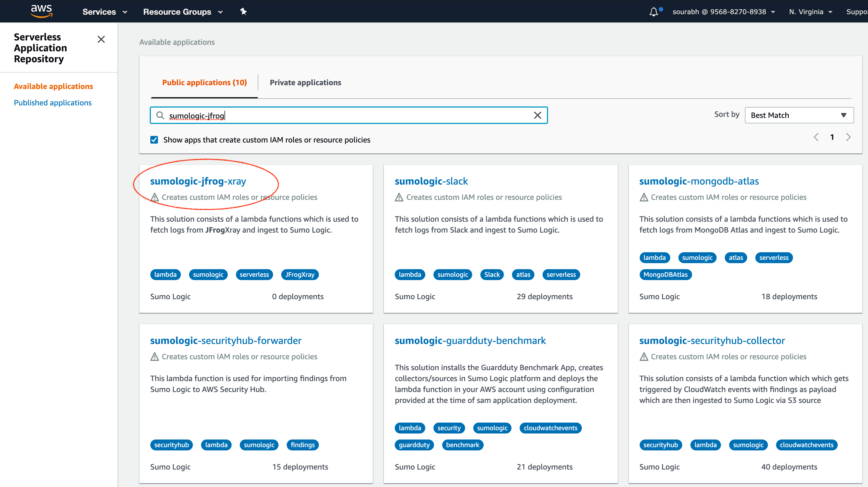
Task: Switch to Private applications tab
Action: point(305,83)
